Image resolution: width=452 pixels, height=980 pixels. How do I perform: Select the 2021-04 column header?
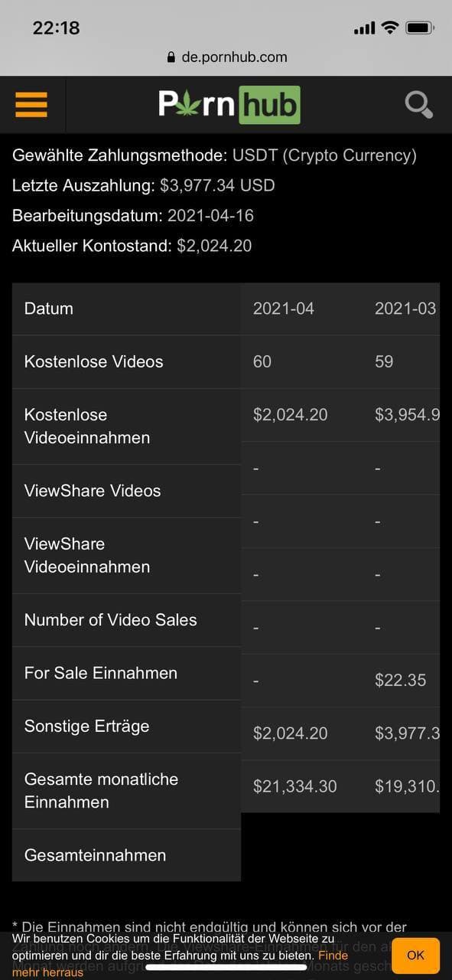click(284, 309)
